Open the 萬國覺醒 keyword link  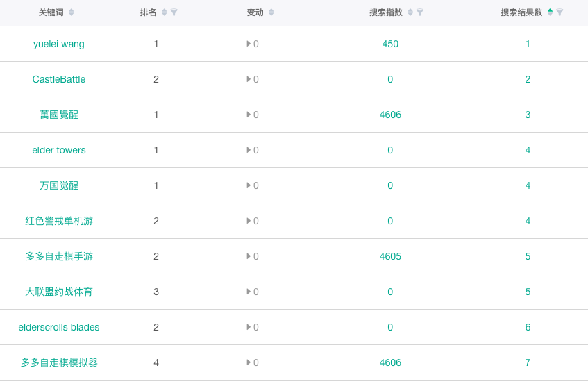(x=59, y=115)
